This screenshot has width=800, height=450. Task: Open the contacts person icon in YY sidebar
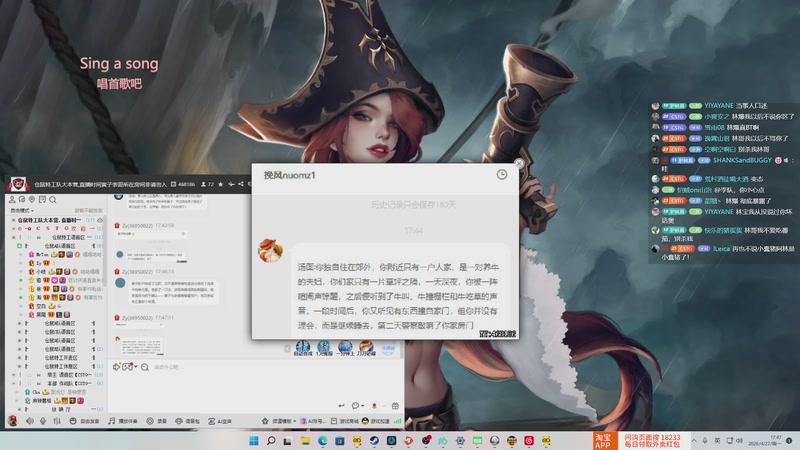(12, 199)
